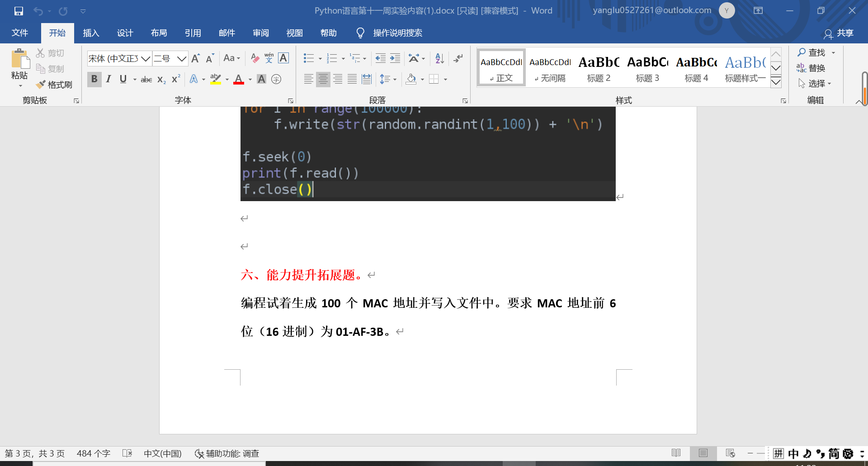Toggle superscript formatting
Image resolution: width=868 pixels, height=466 pixels.
pyautogui.click(x=176, y=79)
